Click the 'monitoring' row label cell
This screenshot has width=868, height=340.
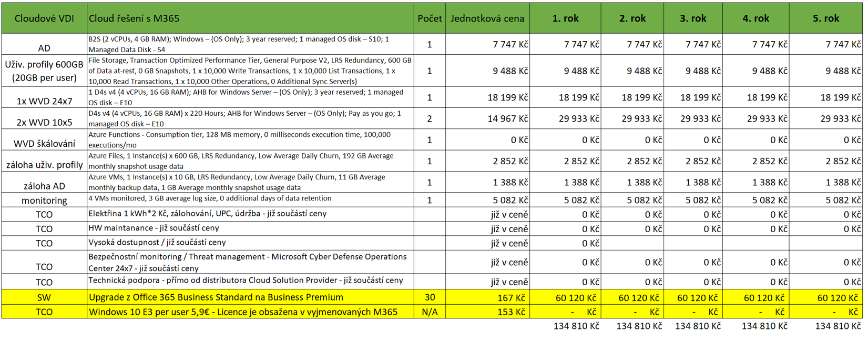click(x=44, y=200)
